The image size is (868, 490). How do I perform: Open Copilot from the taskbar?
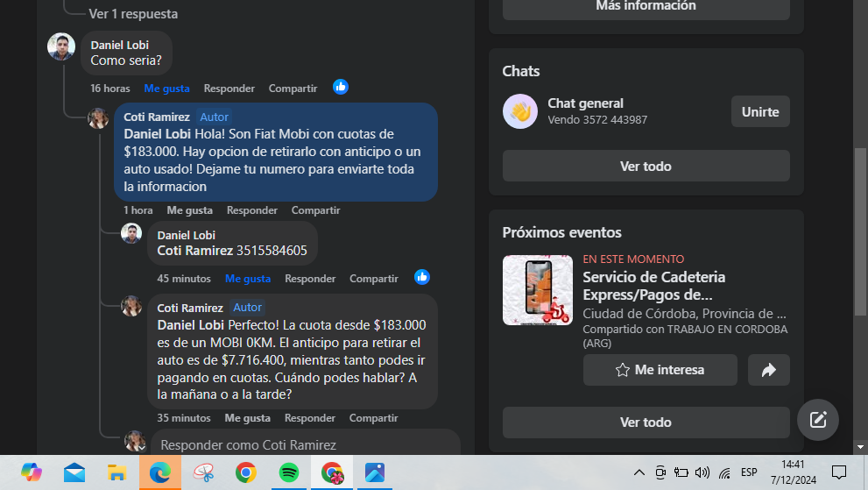[31, 472]
